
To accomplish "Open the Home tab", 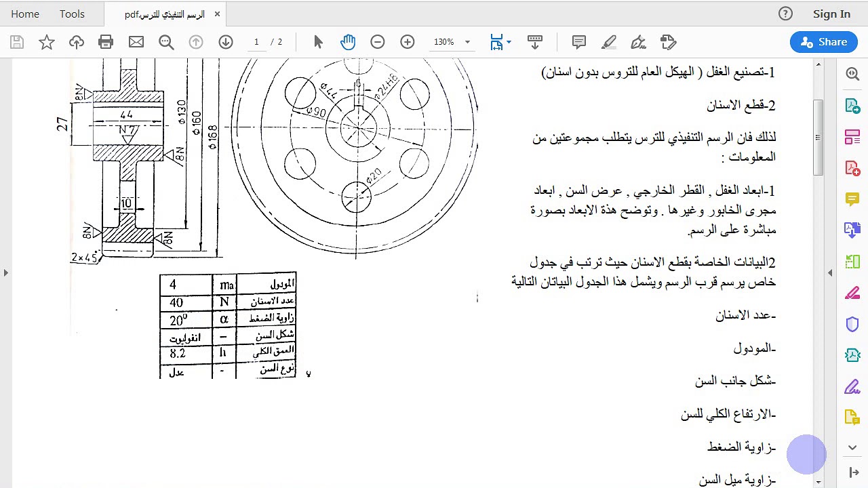I will [25, 14].
